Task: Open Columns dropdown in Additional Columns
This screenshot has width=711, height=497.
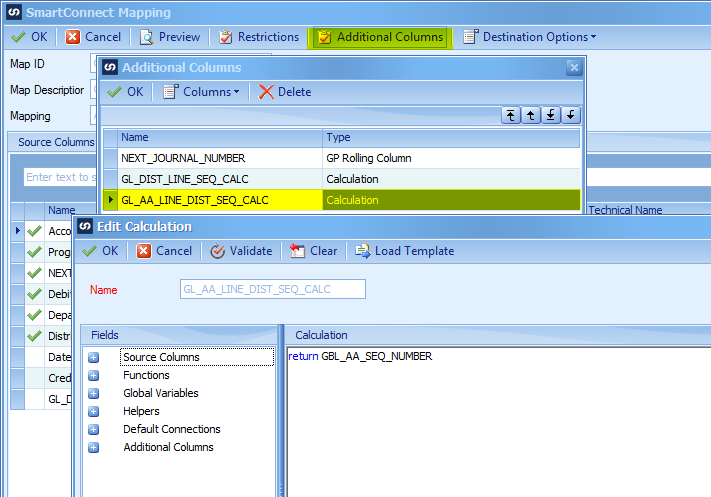Action: (x=201, y=92)
